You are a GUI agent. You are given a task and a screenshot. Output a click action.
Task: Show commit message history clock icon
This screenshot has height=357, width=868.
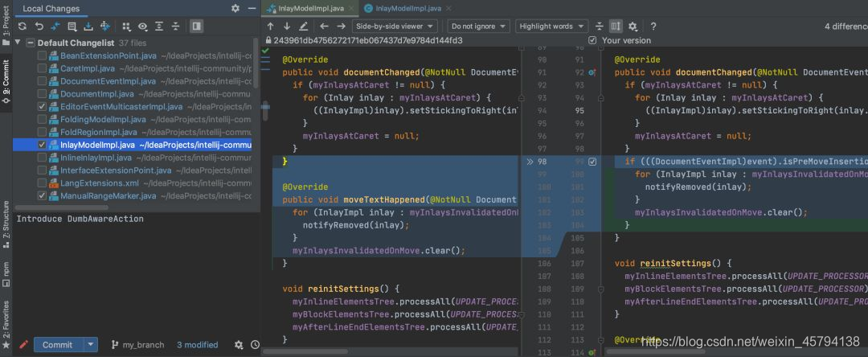256,344
